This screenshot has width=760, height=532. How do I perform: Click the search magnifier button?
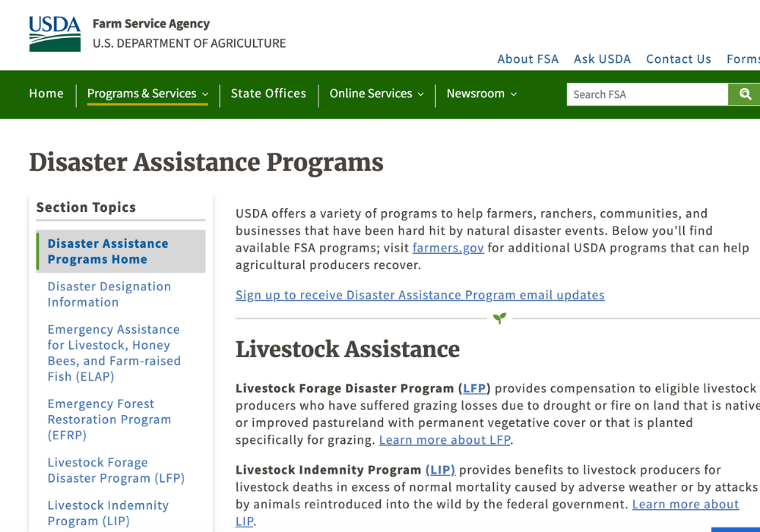(745, 94)
